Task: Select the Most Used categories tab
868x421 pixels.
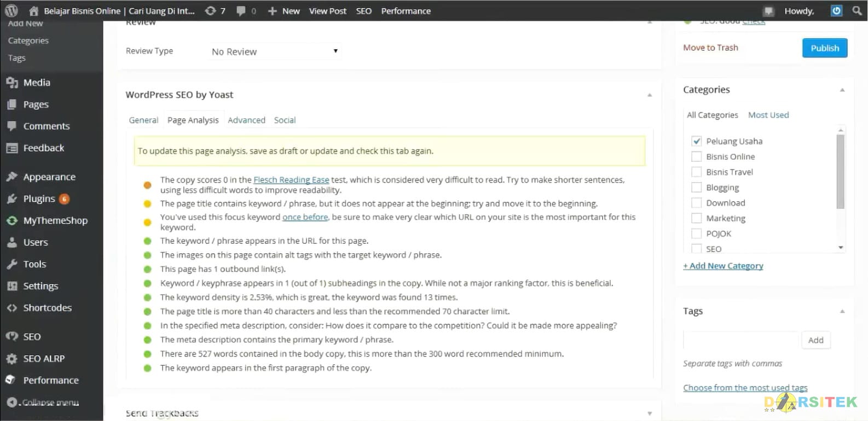Action: [x=768, y=115]
